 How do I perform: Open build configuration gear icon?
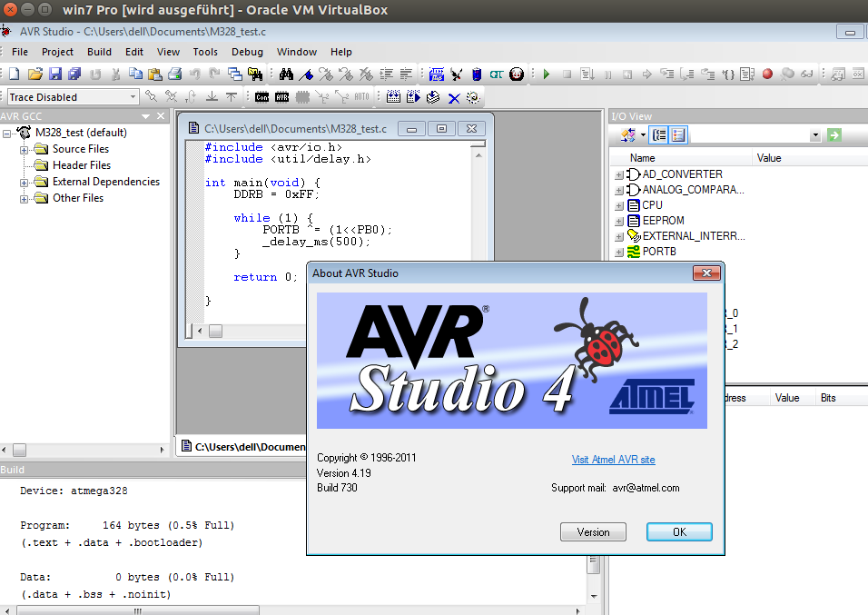473,97
